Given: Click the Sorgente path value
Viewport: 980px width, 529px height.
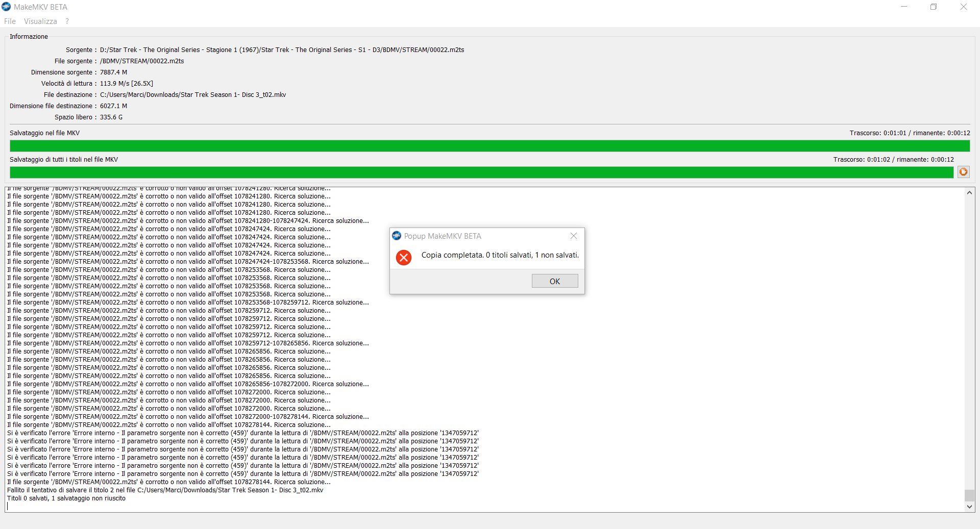Looking at the screenshot, I should [x=282, y=50].
